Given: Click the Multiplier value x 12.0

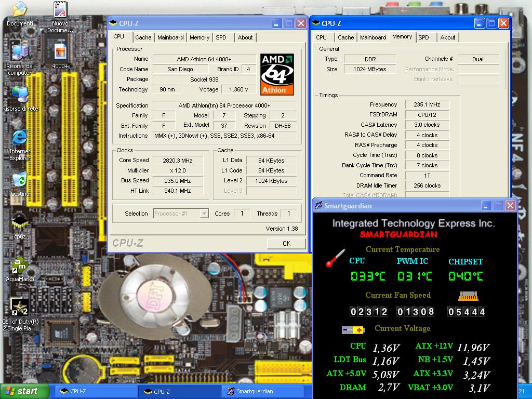Looking at the screenshot, I should pyautogui.click(x=178, y=170).
